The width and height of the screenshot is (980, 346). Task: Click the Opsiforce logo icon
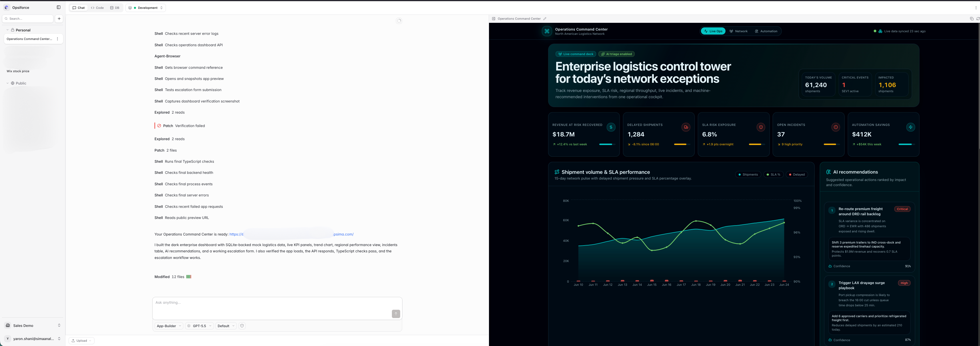(7, 7)
